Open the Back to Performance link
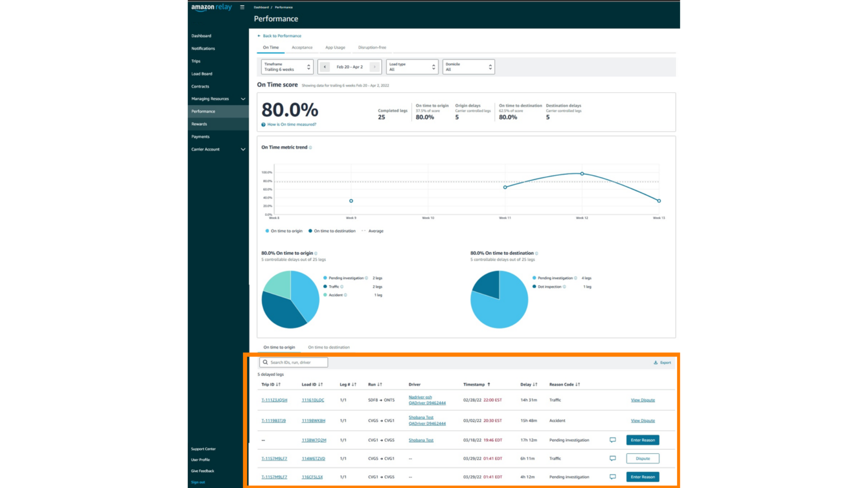The width and height of the screenshot is (868, 488). click(282, 36)
